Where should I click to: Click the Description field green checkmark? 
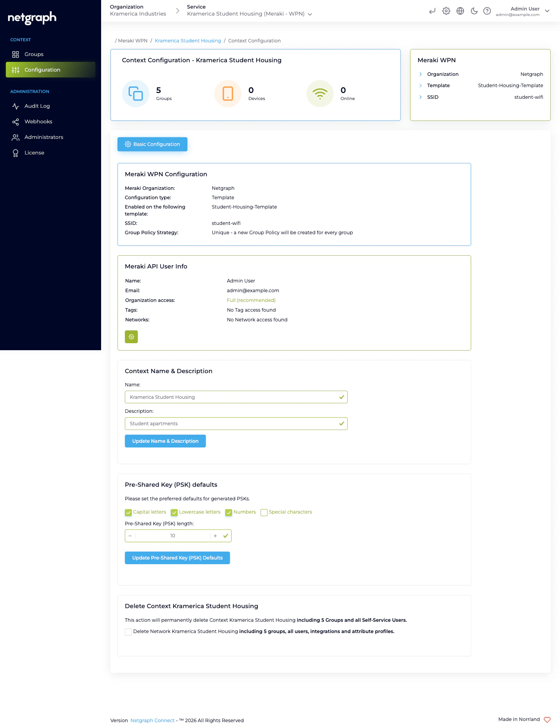click(x=342, y=423)
